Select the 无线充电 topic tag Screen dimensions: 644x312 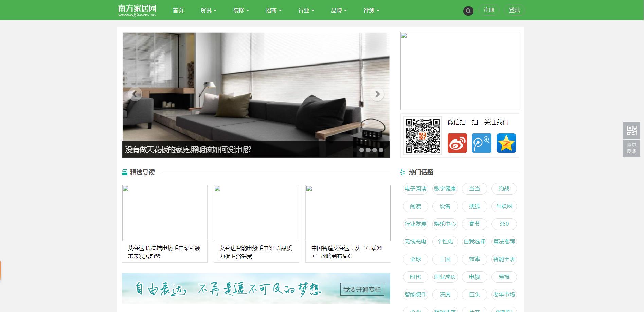415,242
